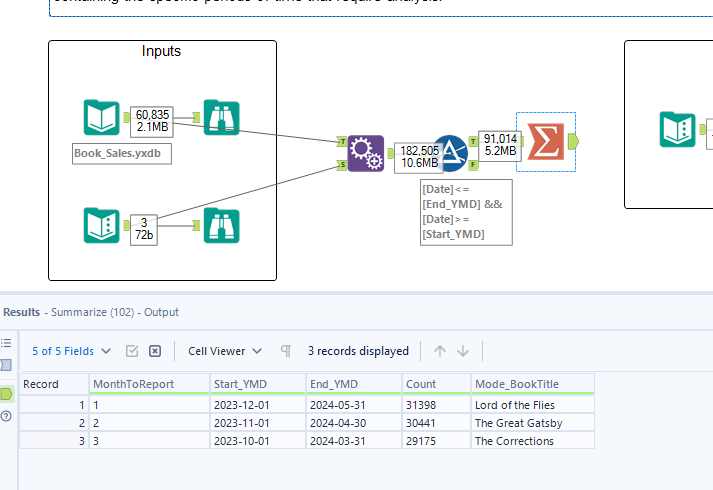Click the Mode_BookTitle column header
The image size is (713, 490).
click(x=532, y=384)
